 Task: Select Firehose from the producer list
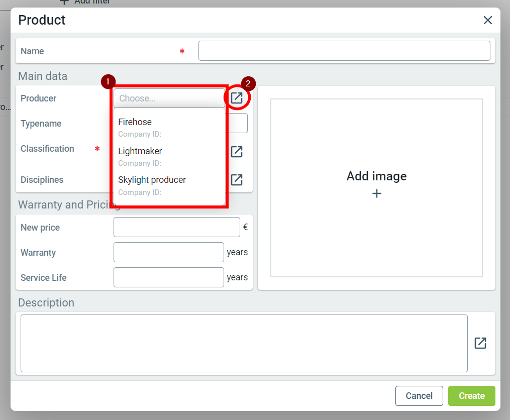pos(135,122)
